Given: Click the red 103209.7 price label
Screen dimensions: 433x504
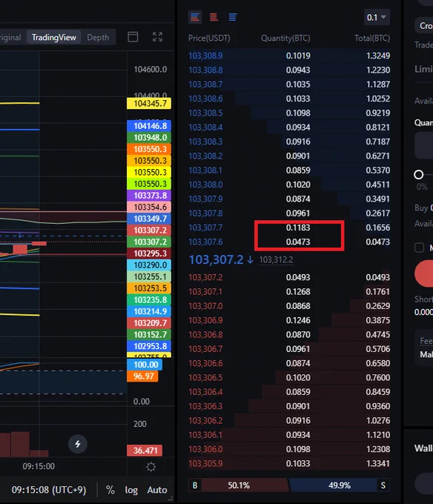Looking at the screenshot, I should point(149,323).
